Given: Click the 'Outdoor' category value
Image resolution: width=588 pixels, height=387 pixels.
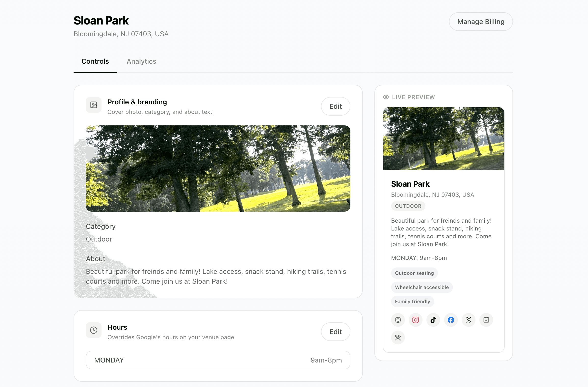Looking at the screenshot, I should click(x=99, y=239).
